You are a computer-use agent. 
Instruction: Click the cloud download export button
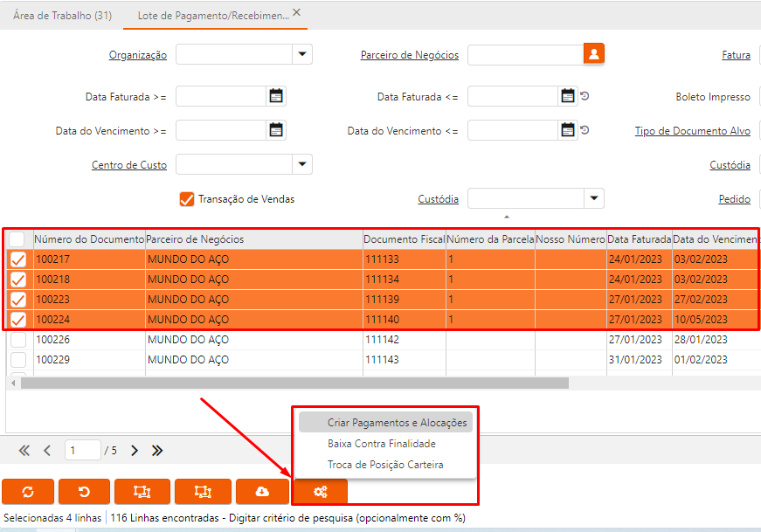coord(261,492)
